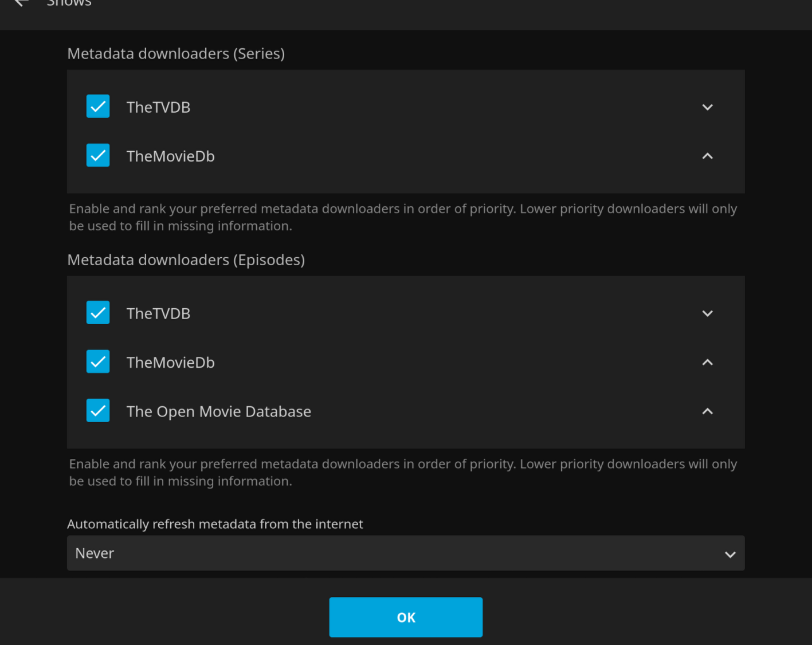Viewport: 812px width, 645px height.
Task: Uncheck TheTVDB for Series metadata
Action: tap(98, 107)
